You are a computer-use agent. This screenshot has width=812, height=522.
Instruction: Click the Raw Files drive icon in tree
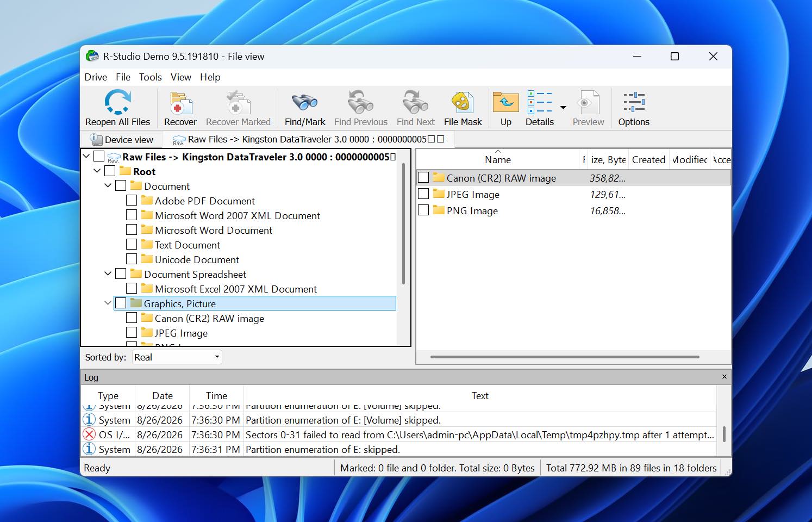(114, 157)
